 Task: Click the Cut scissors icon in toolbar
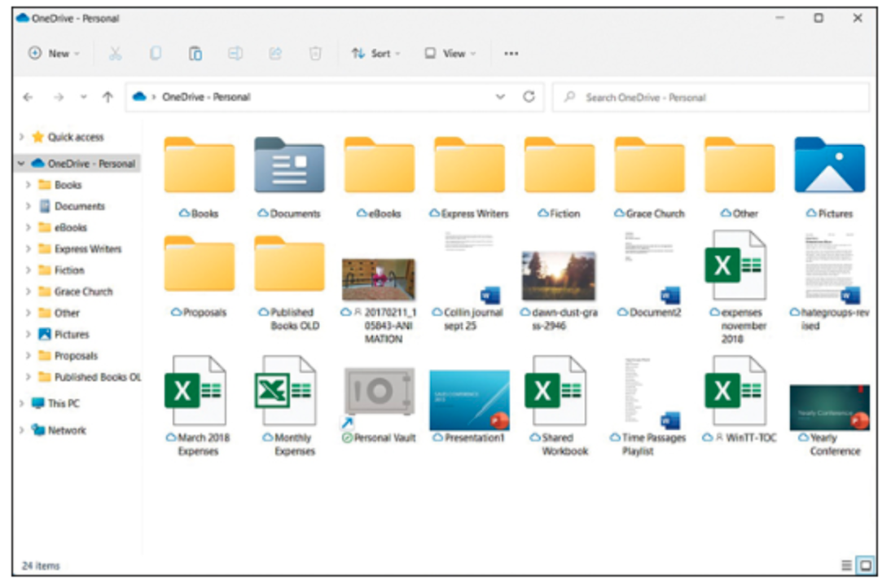click(115, 54)
